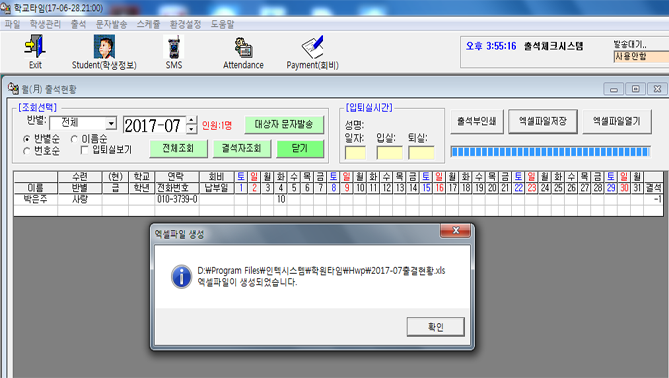
Task: Click the blue progress bar
Action: point(550,151)
